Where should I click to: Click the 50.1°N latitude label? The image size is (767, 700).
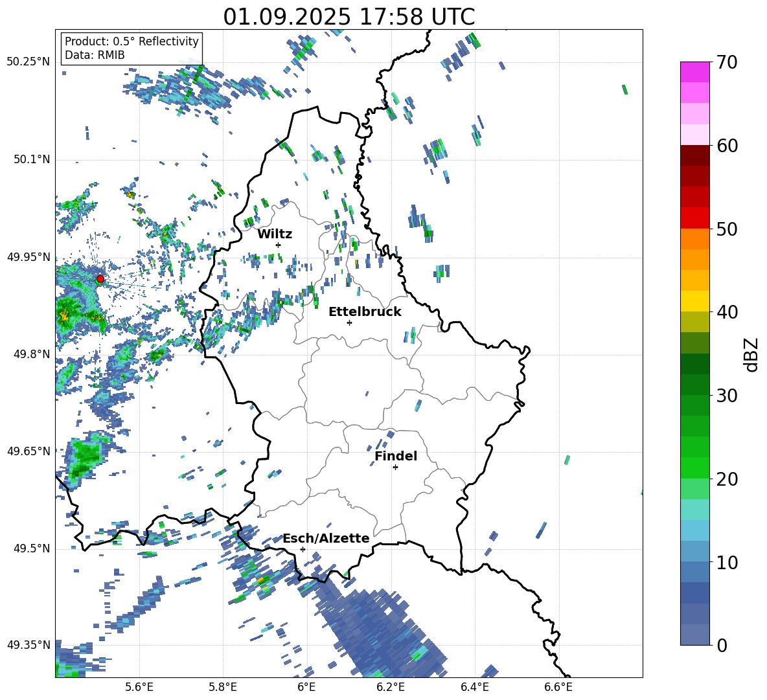31,159
